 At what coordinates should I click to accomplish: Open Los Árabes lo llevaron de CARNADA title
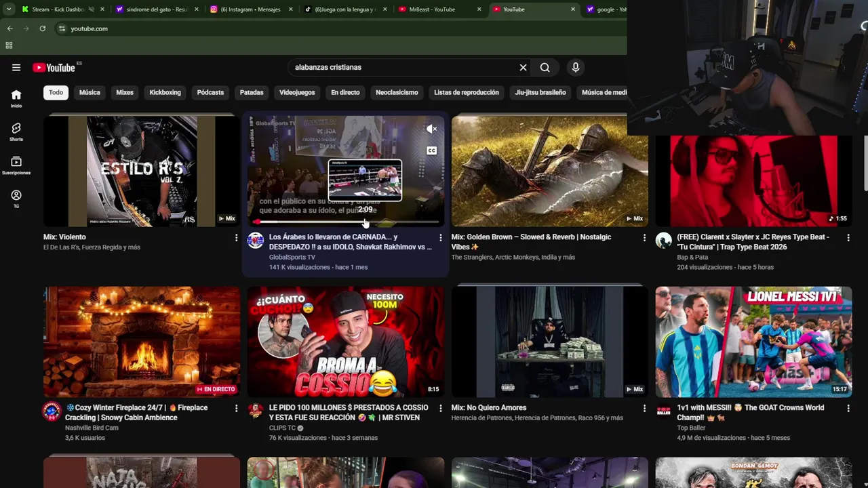(350, 242)
